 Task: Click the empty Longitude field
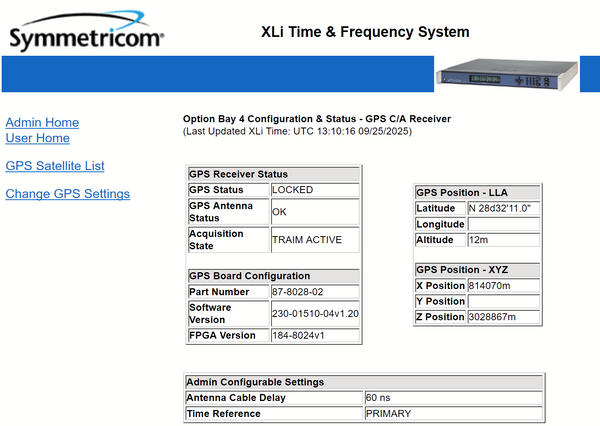pyautogui.click(x=504, y=224)
